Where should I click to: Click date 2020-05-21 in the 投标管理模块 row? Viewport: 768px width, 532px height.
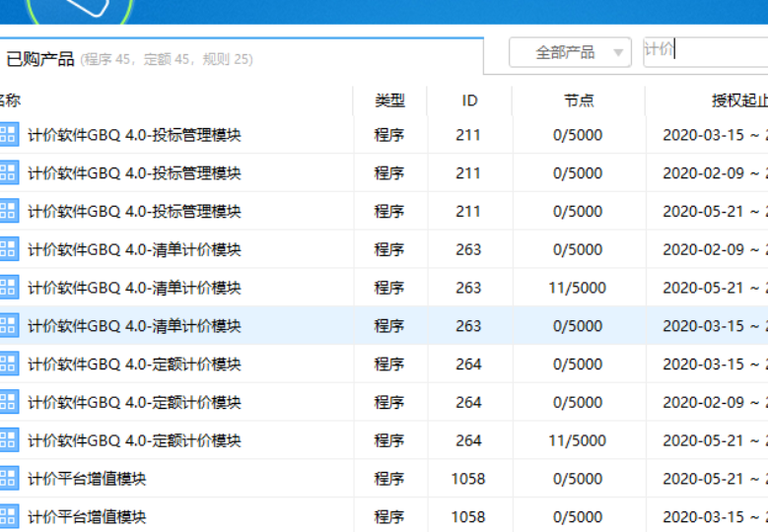coord(703,212)
